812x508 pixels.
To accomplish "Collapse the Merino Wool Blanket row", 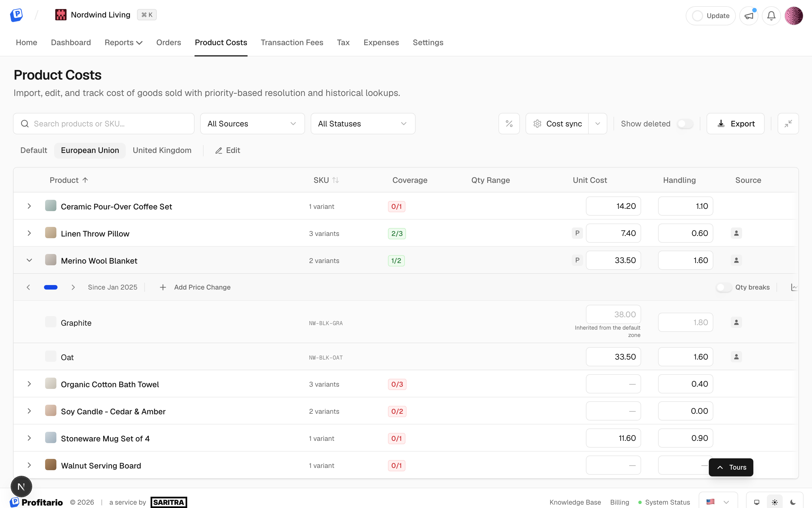I will [x=29, y=260].
